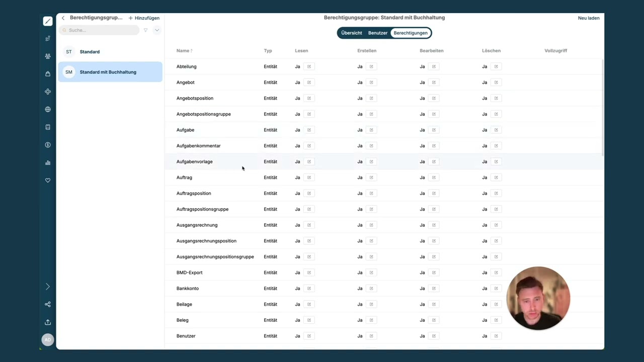
Task: Click the Benutzer row name
Action: point(186,336)
